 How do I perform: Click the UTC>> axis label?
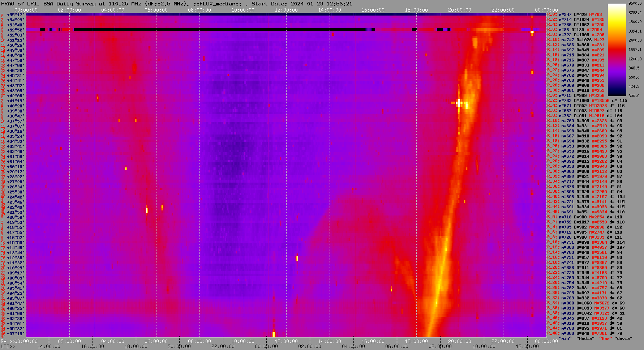tap(7, 346)
